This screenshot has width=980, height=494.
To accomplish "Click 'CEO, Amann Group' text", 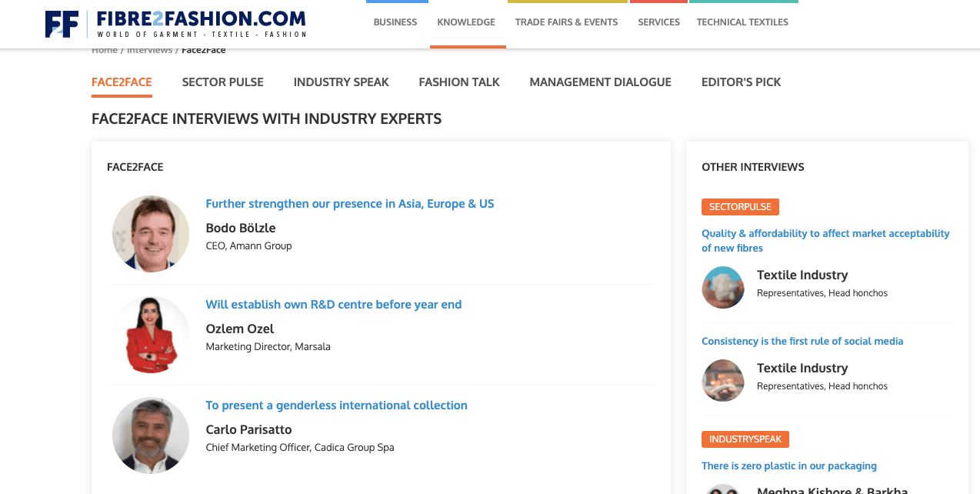I will point(248,246).
